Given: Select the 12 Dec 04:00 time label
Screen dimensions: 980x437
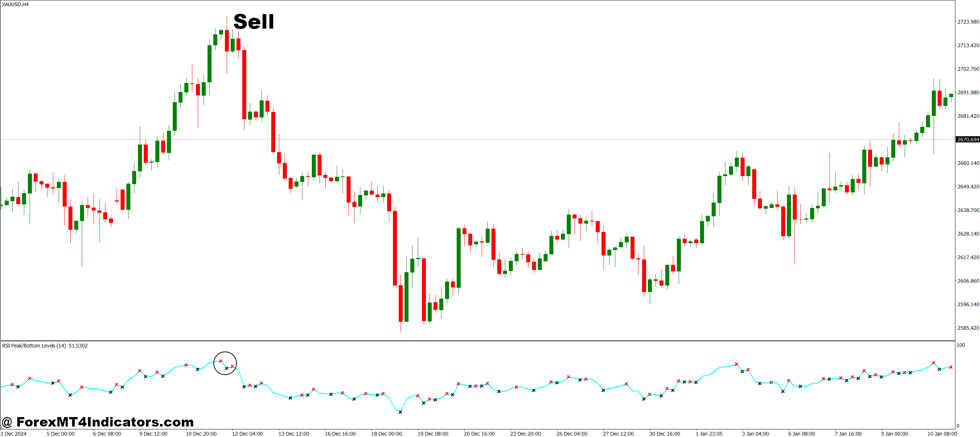Looking at the screenshot, I should point(247,434).
